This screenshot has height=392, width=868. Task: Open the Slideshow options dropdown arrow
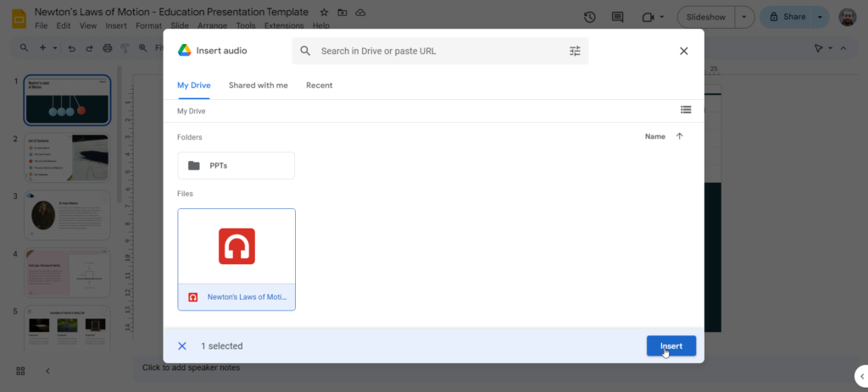[745, 17]
